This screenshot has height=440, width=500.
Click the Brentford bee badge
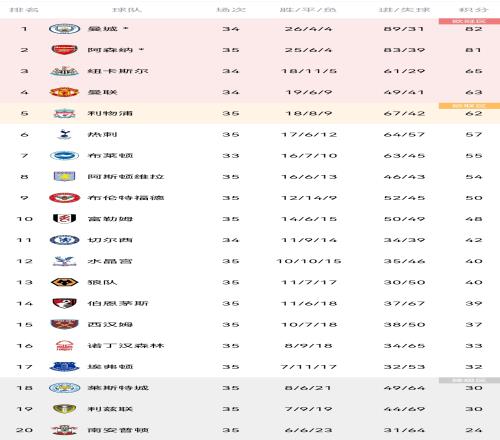64,198
